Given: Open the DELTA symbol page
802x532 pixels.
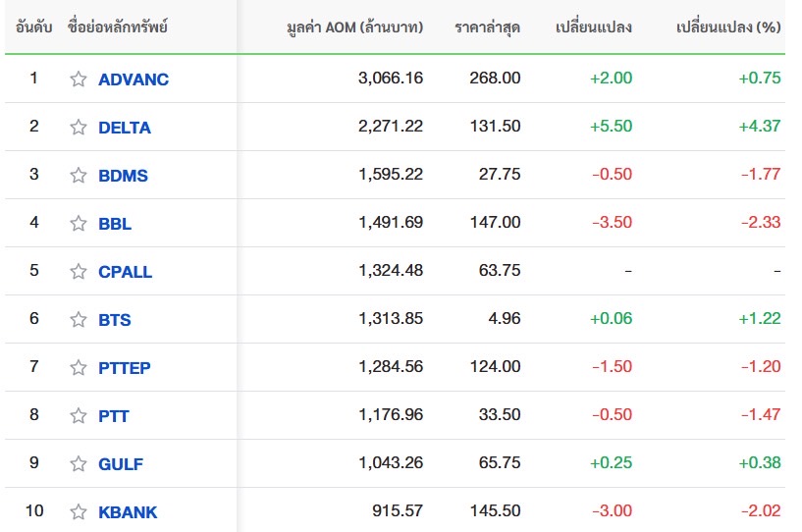Looking at the screenshot, I should click(x=125, y=128).
